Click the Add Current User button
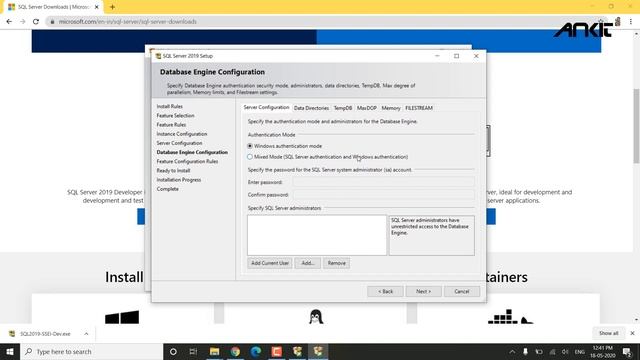 (x=270, y=263)
